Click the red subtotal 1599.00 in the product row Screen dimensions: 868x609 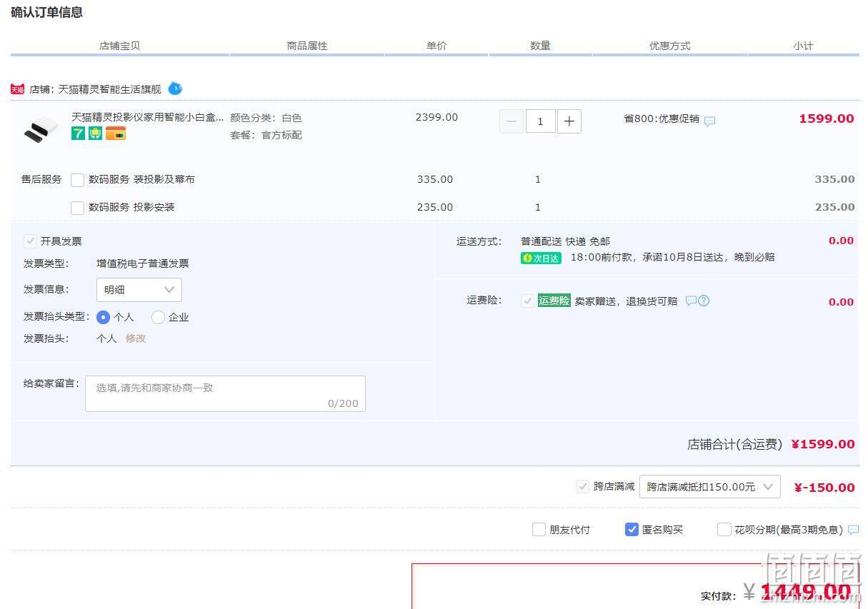point(827,119)
